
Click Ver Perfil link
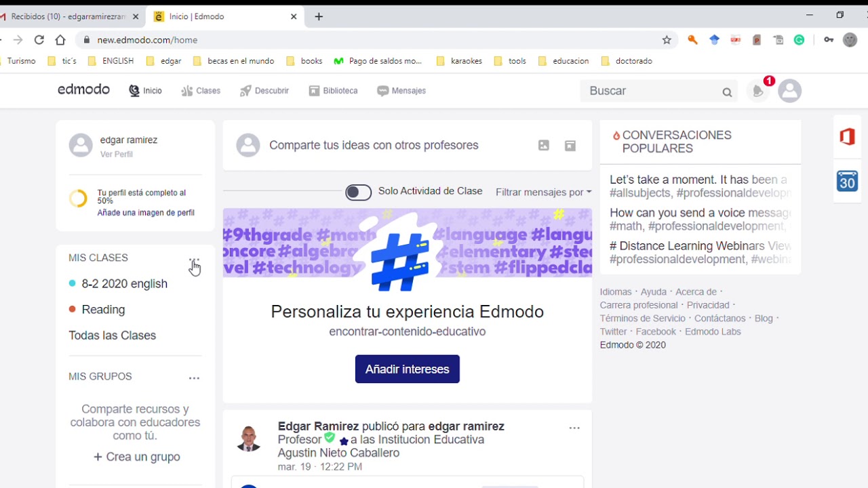pyautogui.click(x=117, y=155)
